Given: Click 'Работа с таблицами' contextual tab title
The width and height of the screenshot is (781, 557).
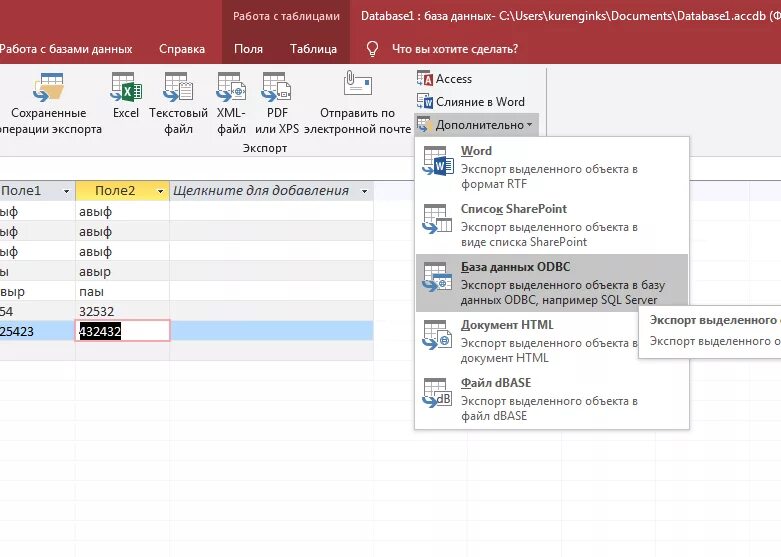Looking at the screenshot, I should (286, 16).
